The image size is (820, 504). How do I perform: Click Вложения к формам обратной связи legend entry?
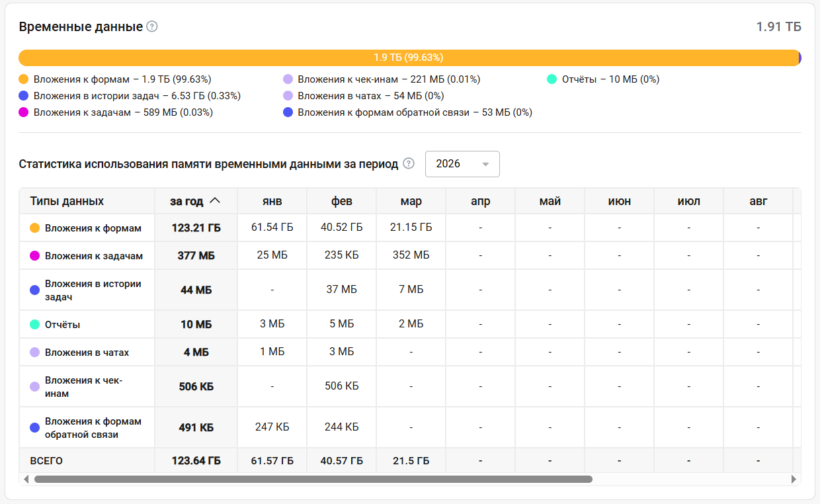pyautogui.click(x=415, y=112)
